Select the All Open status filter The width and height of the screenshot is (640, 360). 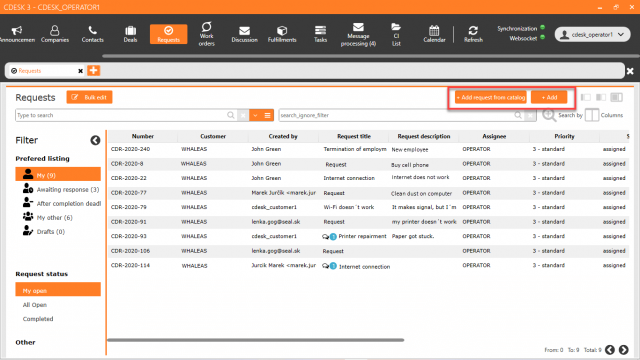(35, 305)
